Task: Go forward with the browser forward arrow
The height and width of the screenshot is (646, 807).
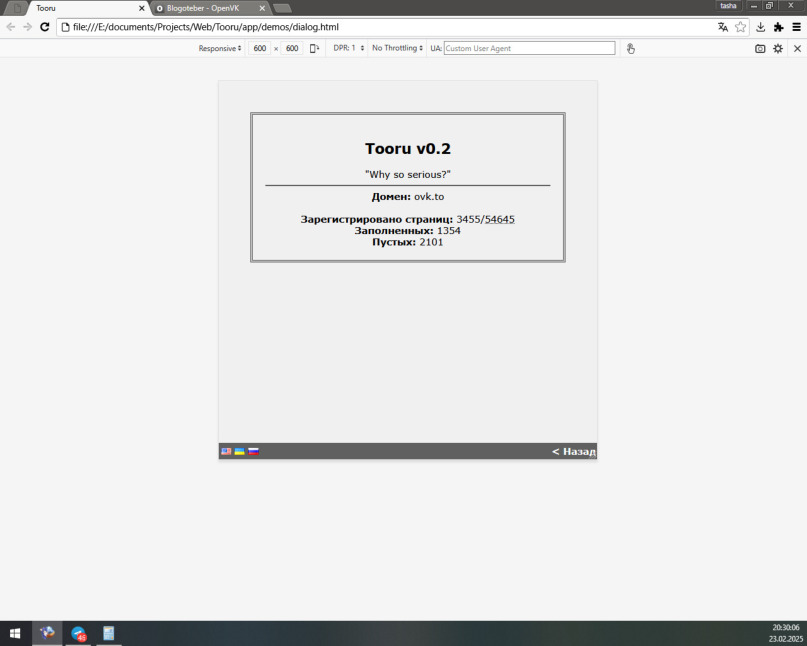Action: coord(27,27)
